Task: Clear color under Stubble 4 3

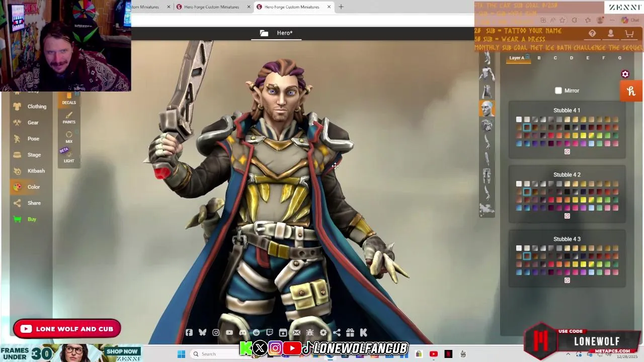Action: click(x=567, y=280)
